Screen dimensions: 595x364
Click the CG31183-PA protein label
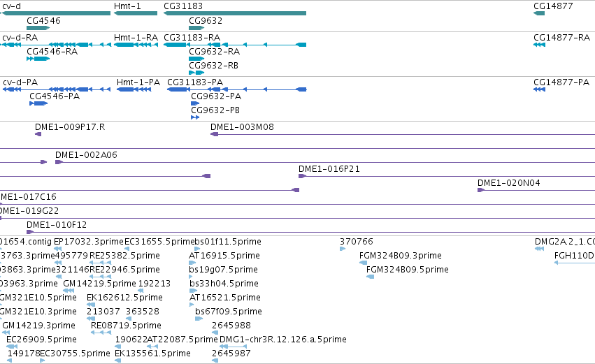195,82
